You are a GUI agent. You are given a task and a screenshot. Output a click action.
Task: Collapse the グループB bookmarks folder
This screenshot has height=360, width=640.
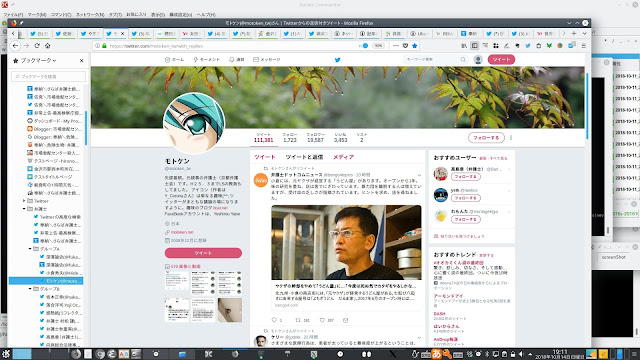(x=30, y=289)
